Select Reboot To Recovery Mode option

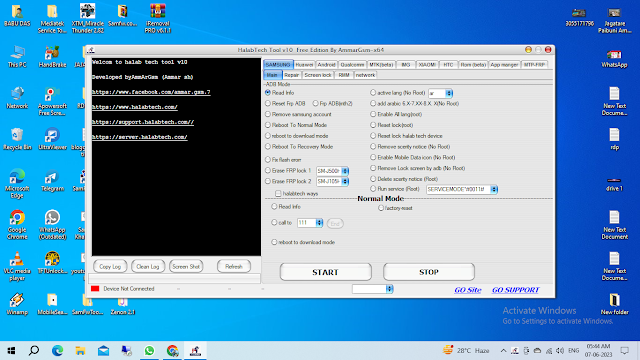pos(268,147)
